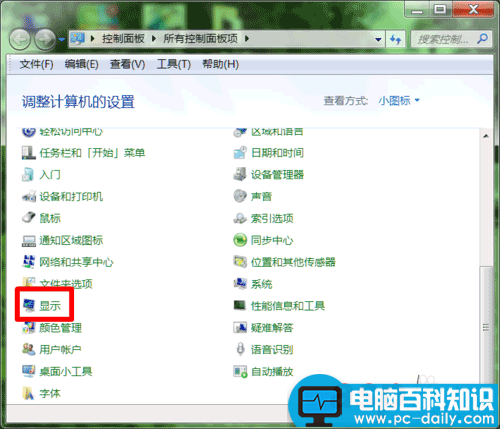Open the 日期和时间 icon
This screenshot has height=429, width=500.
coord(240,153)
